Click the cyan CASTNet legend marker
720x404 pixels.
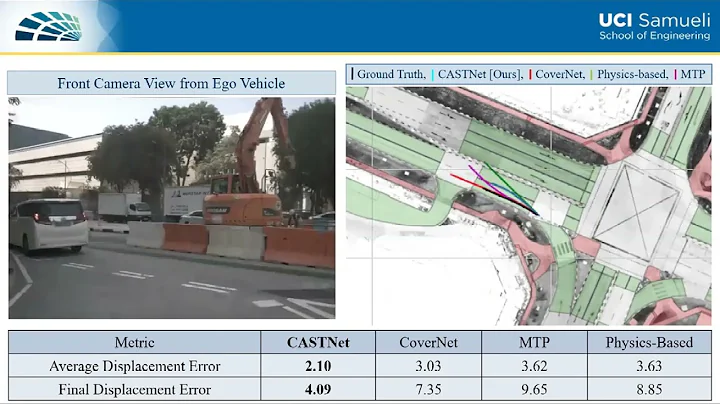click(x=433, y=74)
